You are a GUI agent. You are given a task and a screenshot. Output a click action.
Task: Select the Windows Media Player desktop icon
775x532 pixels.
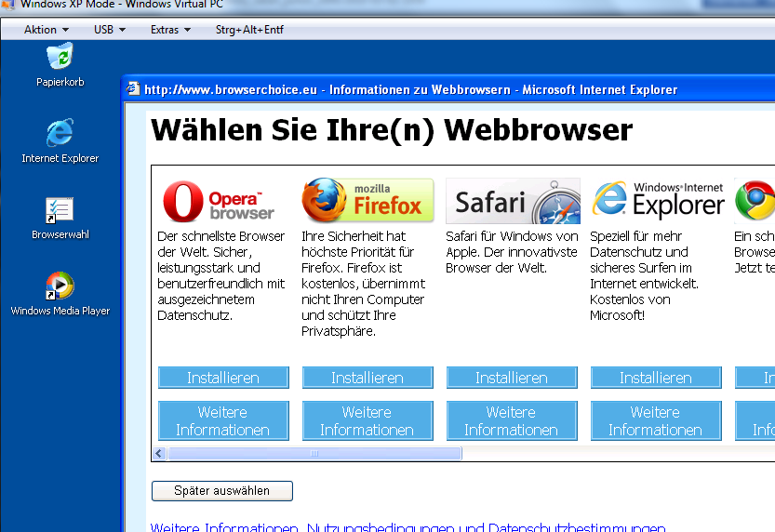pyautogui.click(x=60, y=294)
